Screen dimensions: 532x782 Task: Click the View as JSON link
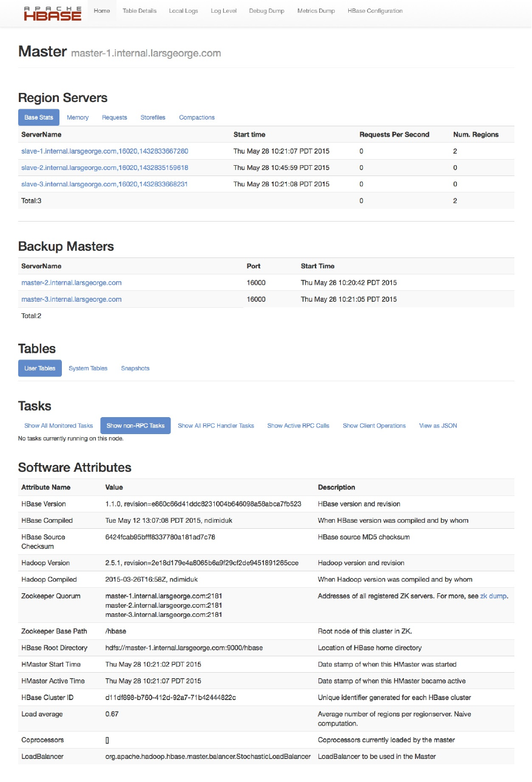438,426
